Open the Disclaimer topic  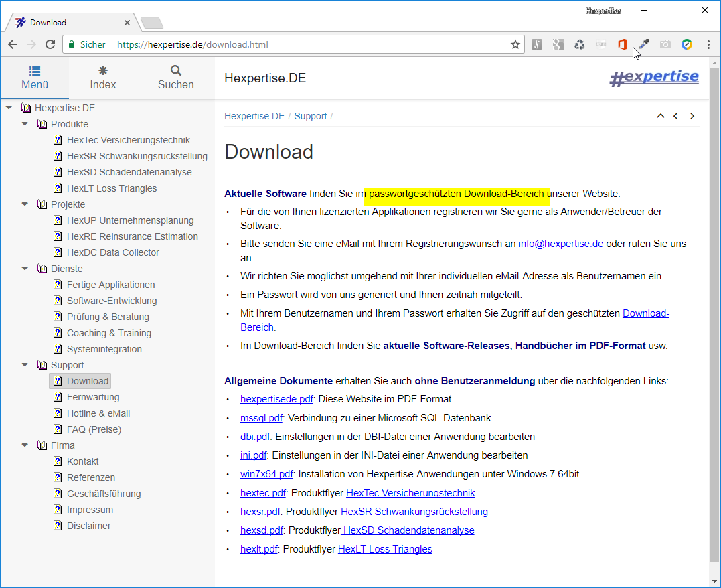(x=89, y=526)
